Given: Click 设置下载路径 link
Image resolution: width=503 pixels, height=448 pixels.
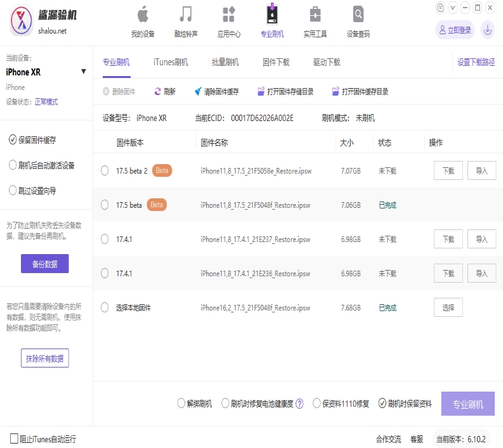Looking at the screenshot, I should point(476,62).
